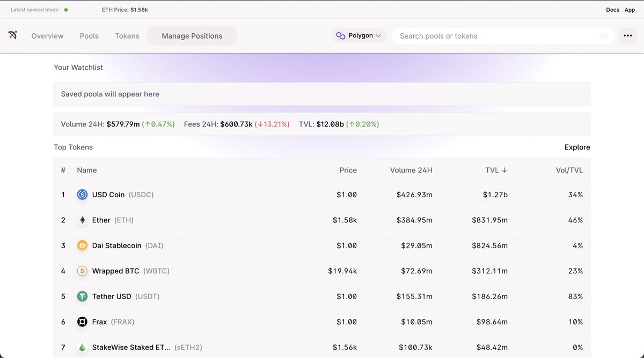Click the $426.93m volume cell

click(414, 195)
